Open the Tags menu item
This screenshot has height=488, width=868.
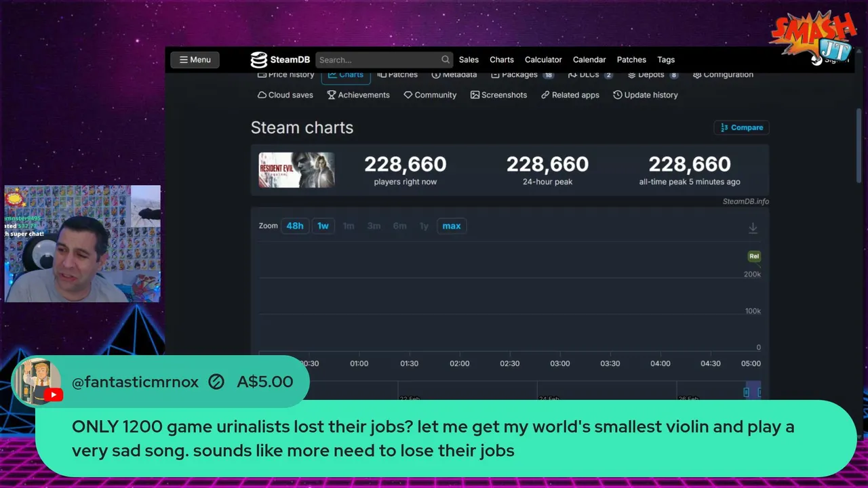click(x=666, y=60)
